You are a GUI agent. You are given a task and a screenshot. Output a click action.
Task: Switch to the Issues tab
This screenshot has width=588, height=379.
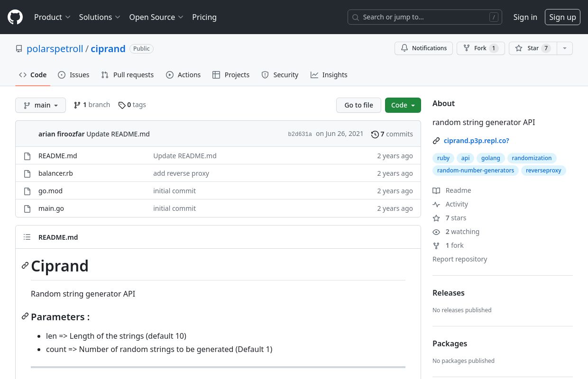(x=73, y=75)
